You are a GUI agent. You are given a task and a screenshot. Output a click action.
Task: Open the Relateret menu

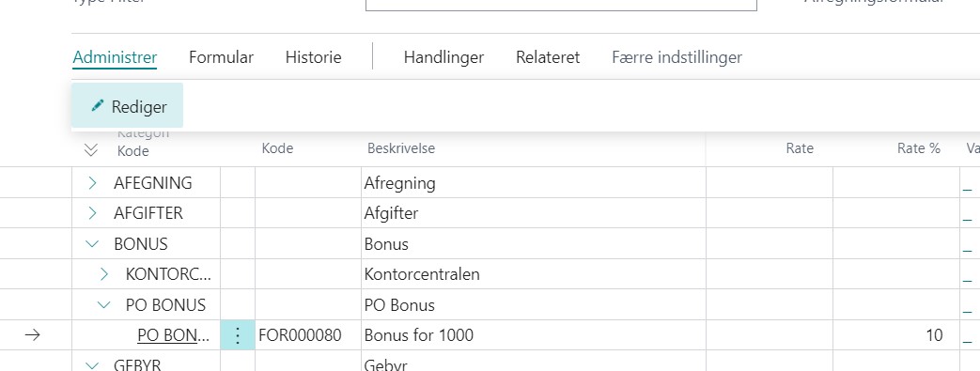548,57
